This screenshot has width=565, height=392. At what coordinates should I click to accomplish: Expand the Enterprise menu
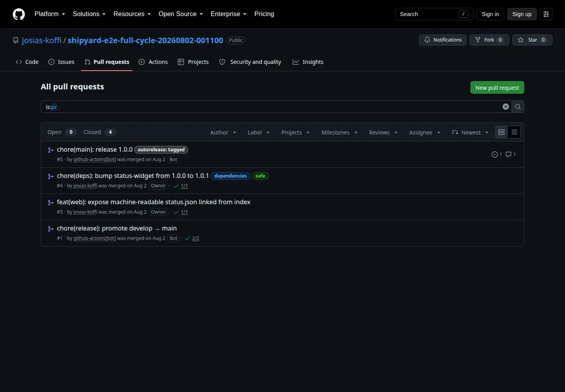(229, 14)
